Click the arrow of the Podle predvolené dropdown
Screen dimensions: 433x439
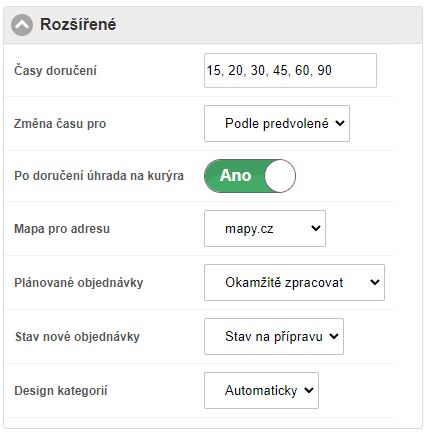pos(340,123)
